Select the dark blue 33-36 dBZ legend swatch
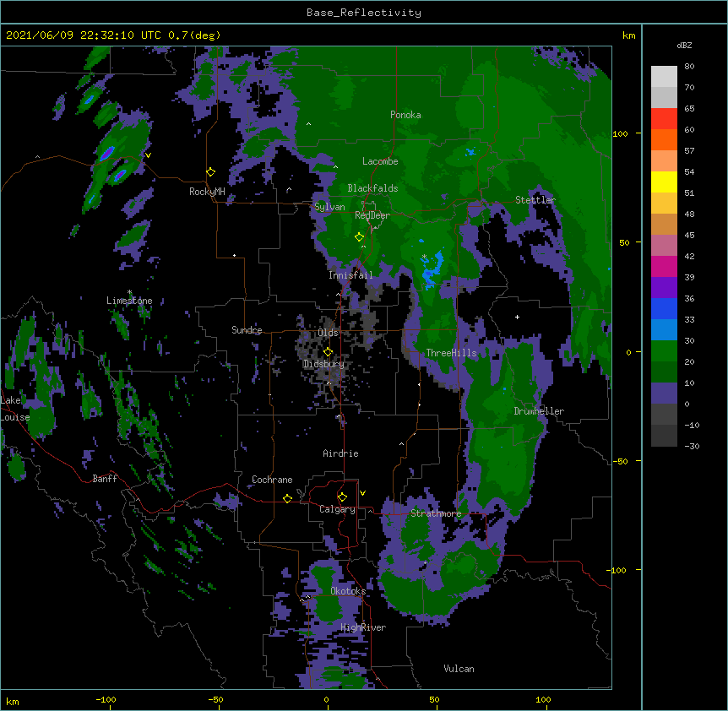 click(664, 308)
